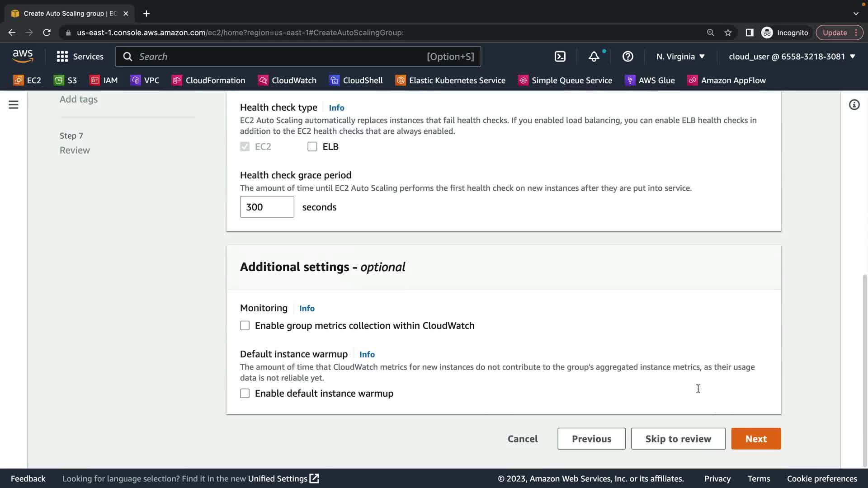Go to Step 7 Review
Image resolution: width=868 pixels, height=488 pixels.
(x=75, y=150)
